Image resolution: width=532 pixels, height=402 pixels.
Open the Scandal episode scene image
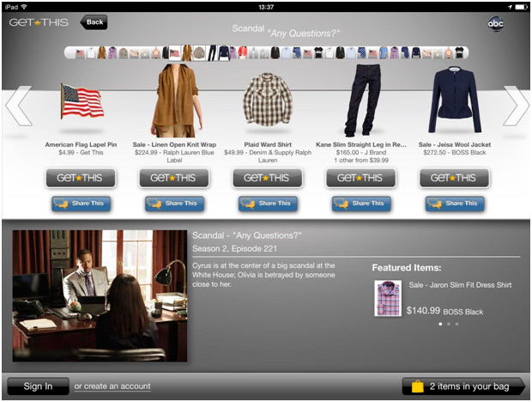tap(100, 295)
